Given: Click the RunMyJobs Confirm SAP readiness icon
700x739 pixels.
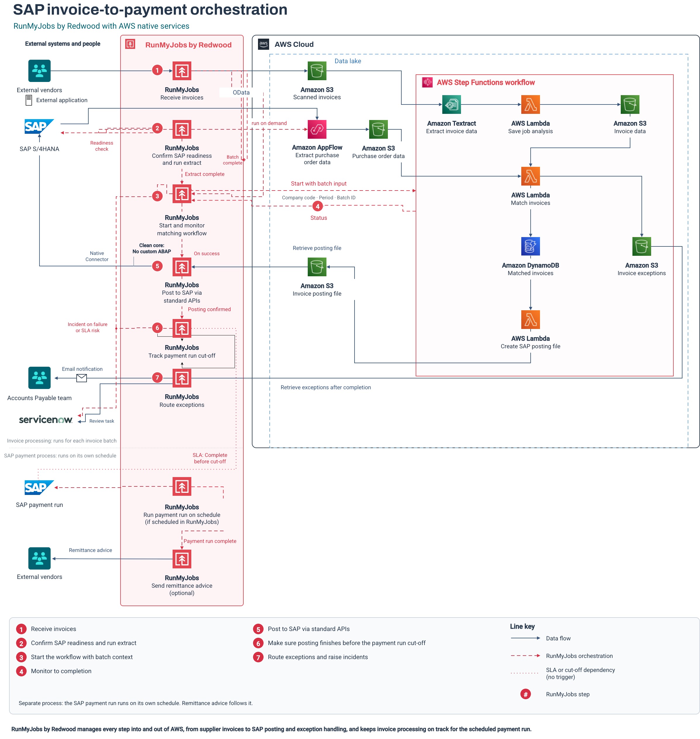Looking at the screenshot, I should click(182, 129).
